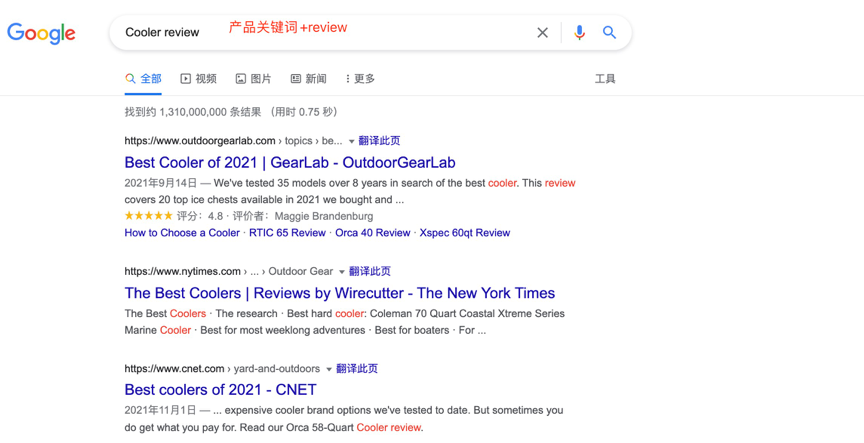Switch to the 图片 tab
The image size is (864, 443).
(253, 79)
